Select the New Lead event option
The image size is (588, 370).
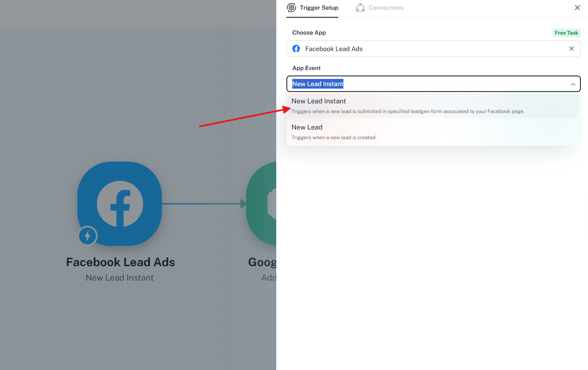(x=433, y=132)
